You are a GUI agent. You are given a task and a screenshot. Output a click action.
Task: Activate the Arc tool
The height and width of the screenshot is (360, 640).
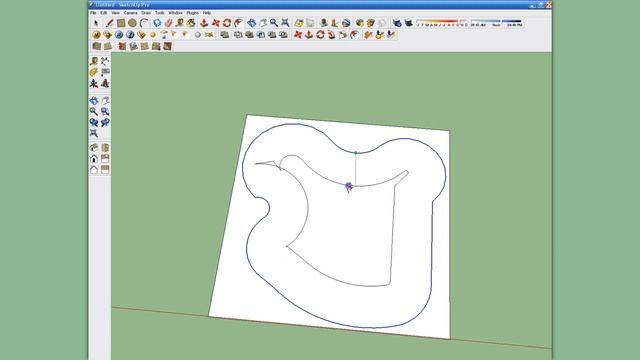144,23
